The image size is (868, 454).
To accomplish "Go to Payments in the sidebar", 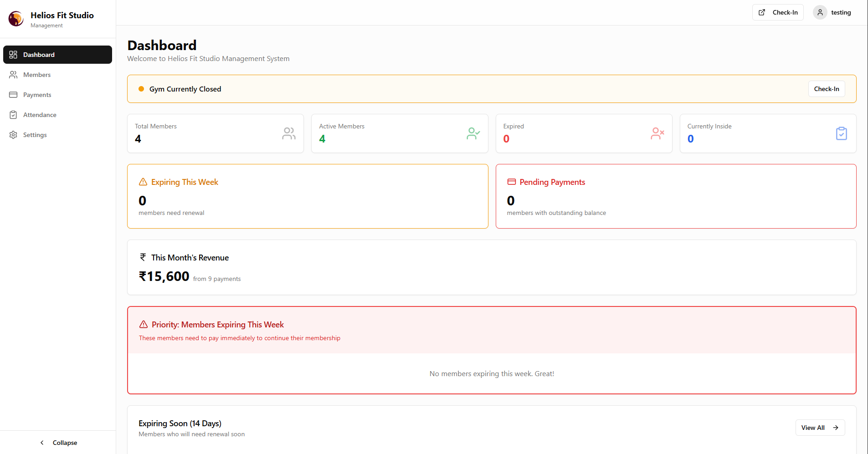I will click(x=37, y=95).
